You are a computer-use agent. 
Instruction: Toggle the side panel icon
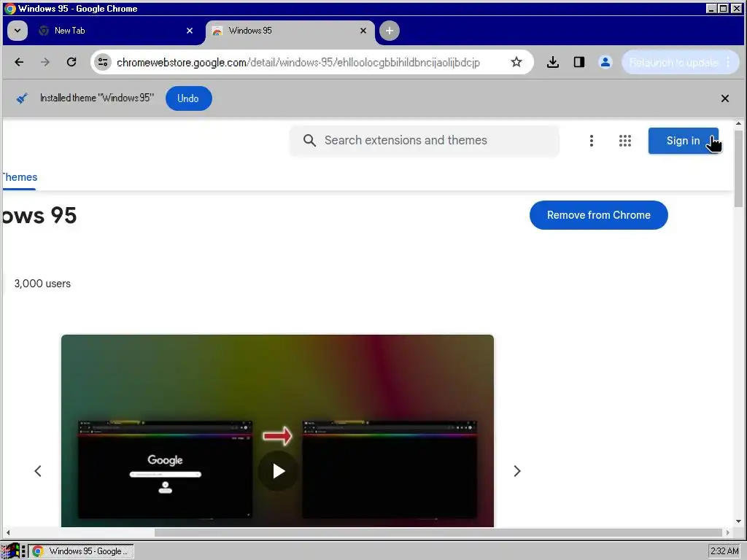pos(578,62)
